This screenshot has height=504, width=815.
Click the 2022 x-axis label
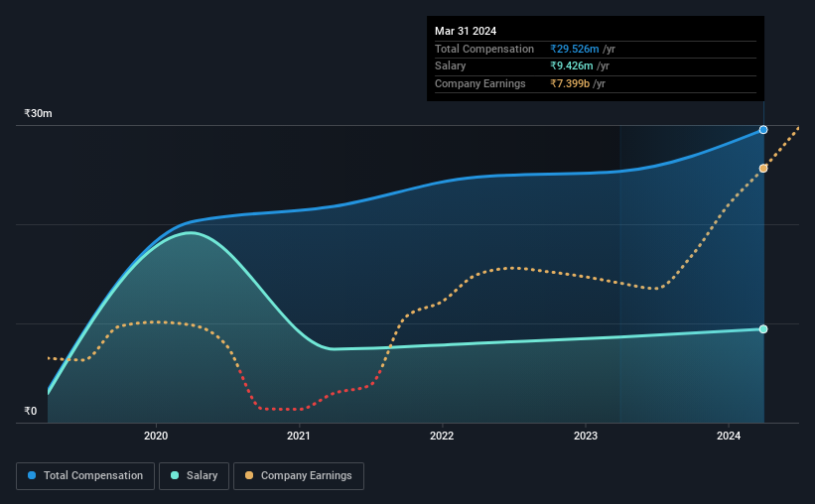pos(442,436)
